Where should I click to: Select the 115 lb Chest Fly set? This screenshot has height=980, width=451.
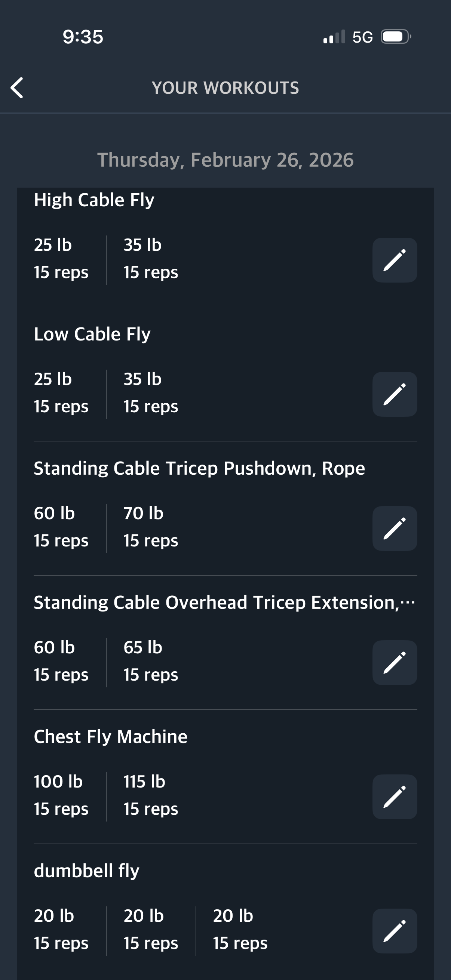click(x=150, y=795)
